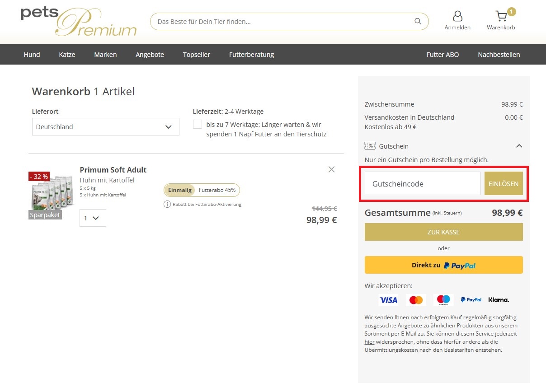This screenshot has height=392, width=546.
Task: Go to Nachbestellen
Action: pyautogui.click(x=499, y=55)
